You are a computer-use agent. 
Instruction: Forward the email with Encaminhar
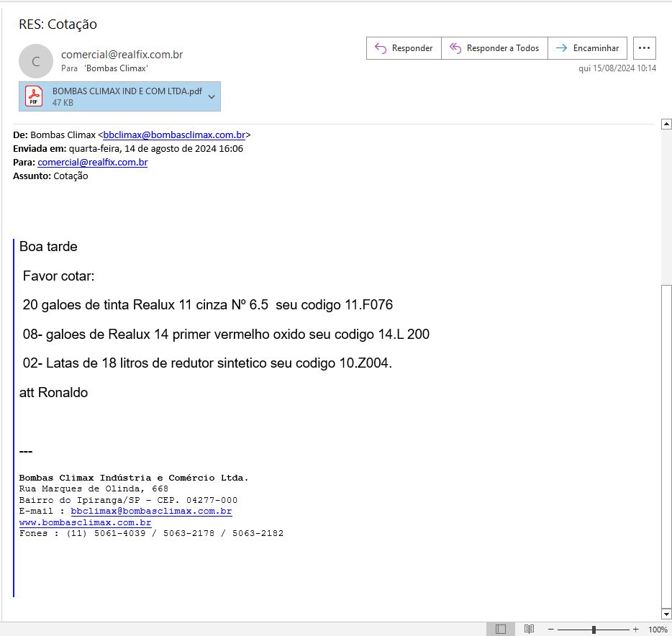click(x=588, y=48)
